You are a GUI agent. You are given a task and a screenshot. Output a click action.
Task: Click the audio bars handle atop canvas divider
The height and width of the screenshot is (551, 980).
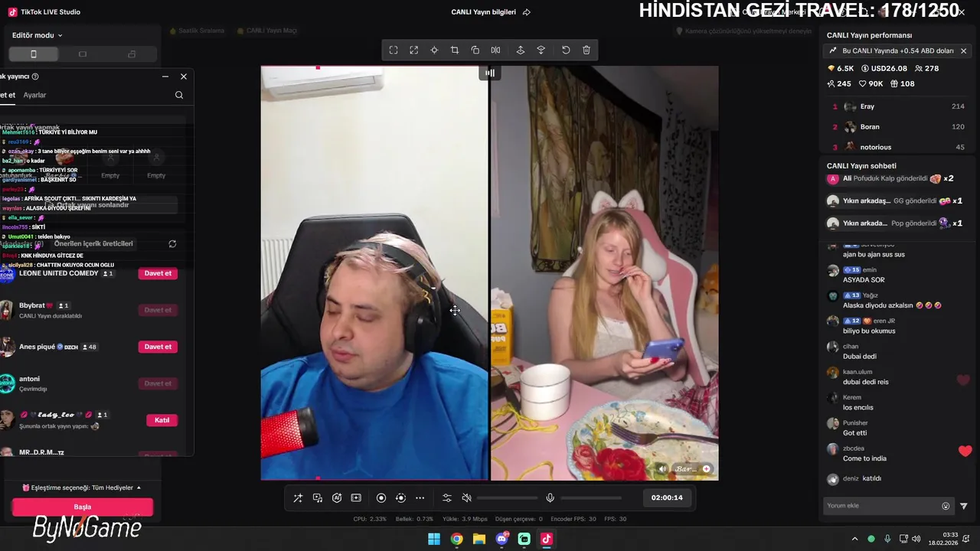[x=490, y=73]
